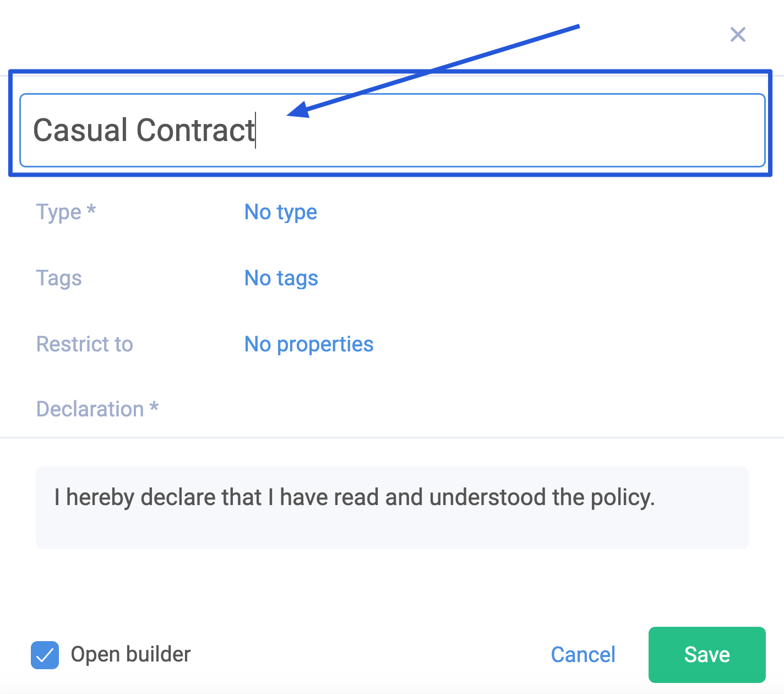Click the Declaration required label
This screenshot has height=694, width=784.
(x=97, y=409)
